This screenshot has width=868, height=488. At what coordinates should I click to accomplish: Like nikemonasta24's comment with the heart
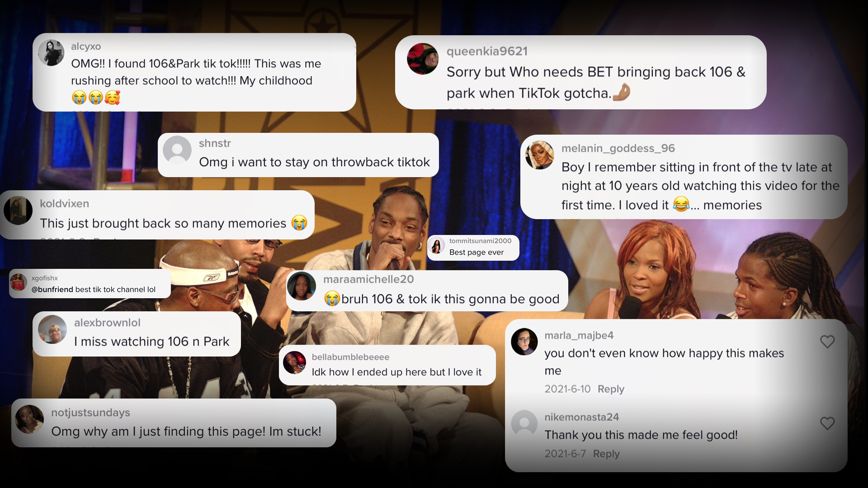(x=827, y=423)
